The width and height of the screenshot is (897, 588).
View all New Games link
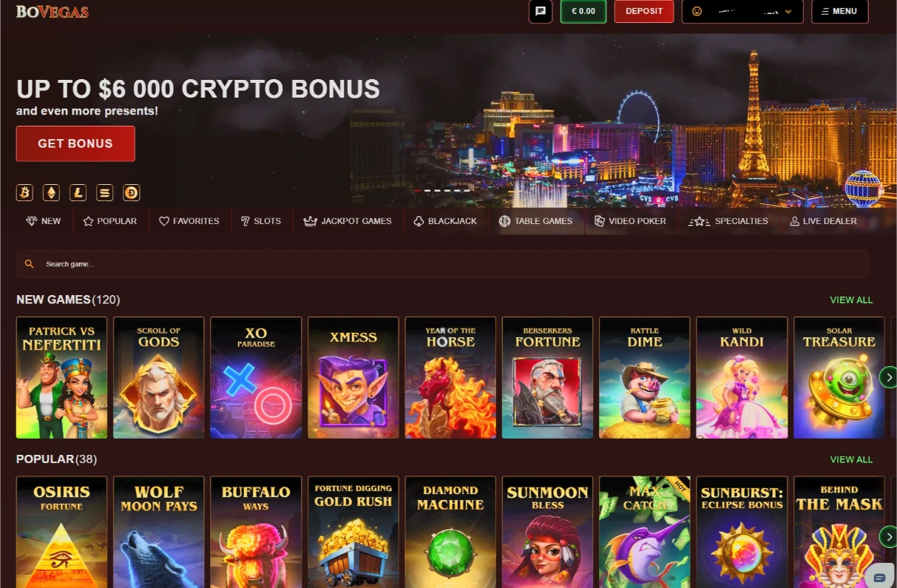point(851,300)
